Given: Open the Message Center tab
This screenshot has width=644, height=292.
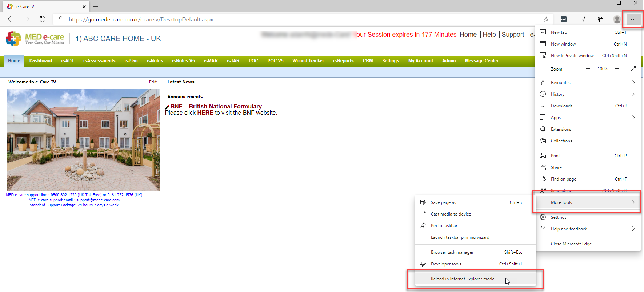Looking at the screenshot, I should [481, 61].
